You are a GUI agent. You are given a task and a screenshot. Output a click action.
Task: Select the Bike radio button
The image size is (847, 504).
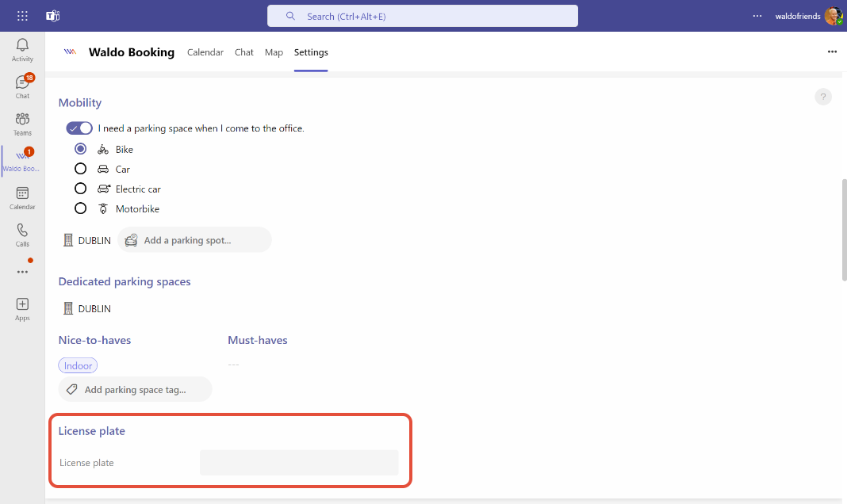coord(80,149)
